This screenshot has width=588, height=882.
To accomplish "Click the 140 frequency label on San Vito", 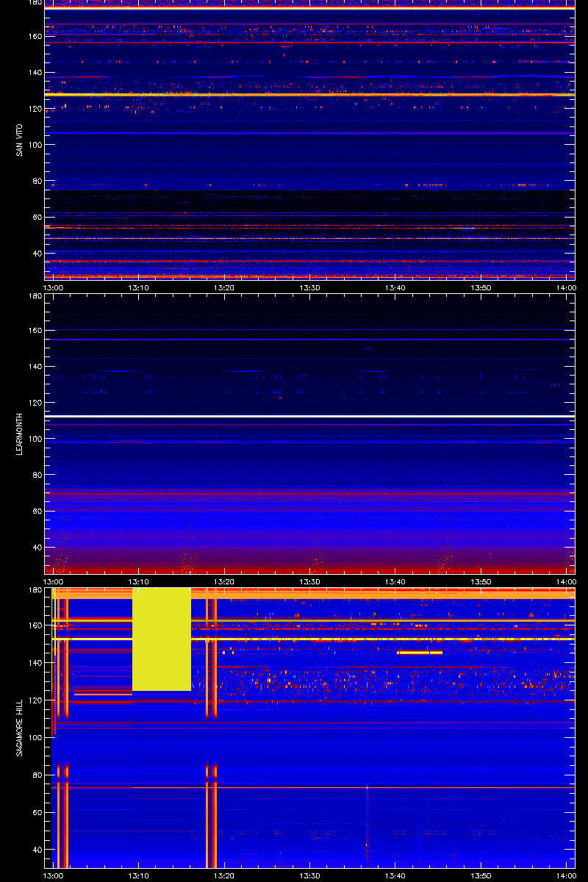I will click(35, 73).
